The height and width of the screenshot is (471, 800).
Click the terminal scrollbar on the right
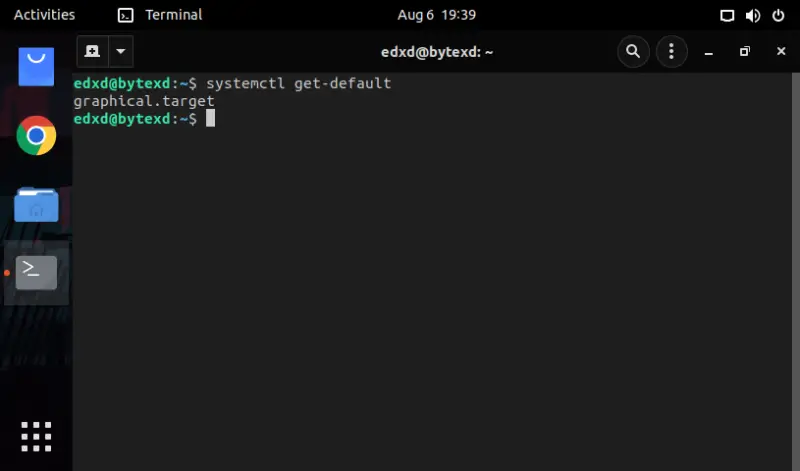point(795,271)
